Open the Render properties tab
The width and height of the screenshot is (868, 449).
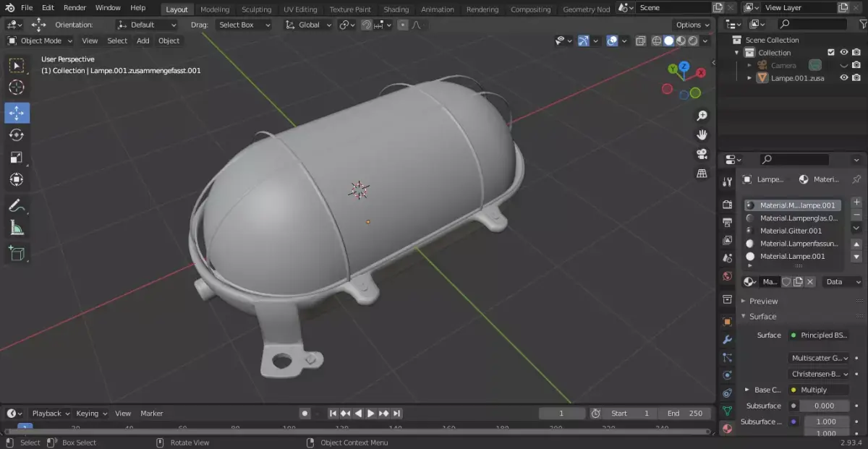(728, 205)
